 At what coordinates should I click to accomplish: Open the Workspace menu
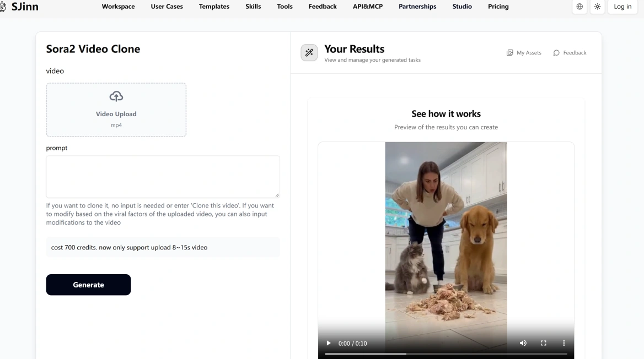pyautogui.click(x=119, y=7)
